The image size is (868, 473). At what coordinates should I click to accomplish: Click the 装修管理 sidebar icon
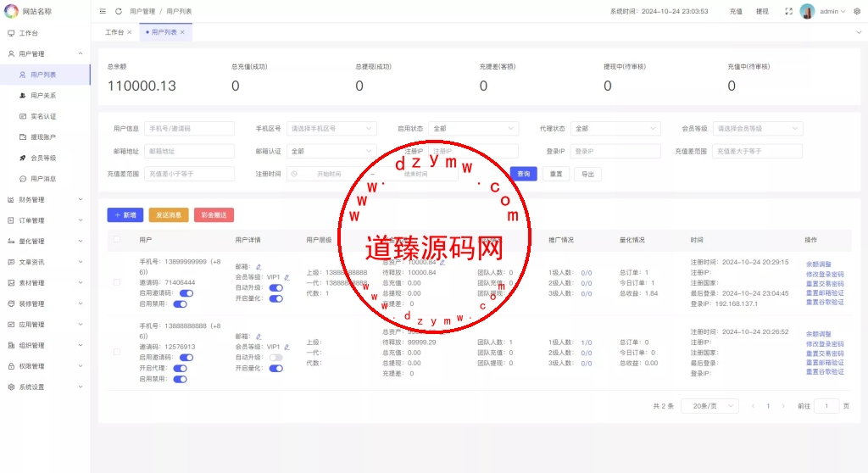(x=11, y=303)
